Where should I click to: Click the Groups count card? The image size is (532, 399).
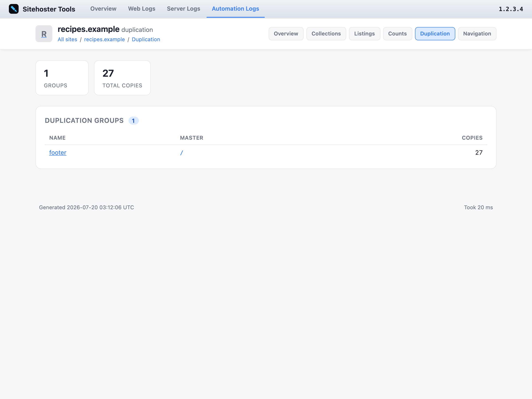62,78
